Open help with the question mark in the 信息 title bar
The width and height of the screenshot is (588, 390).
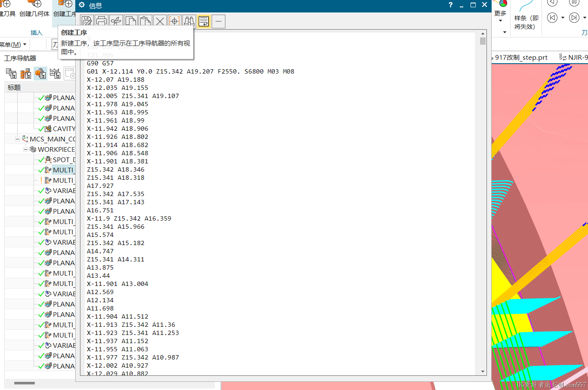click(x=450, y=5)
